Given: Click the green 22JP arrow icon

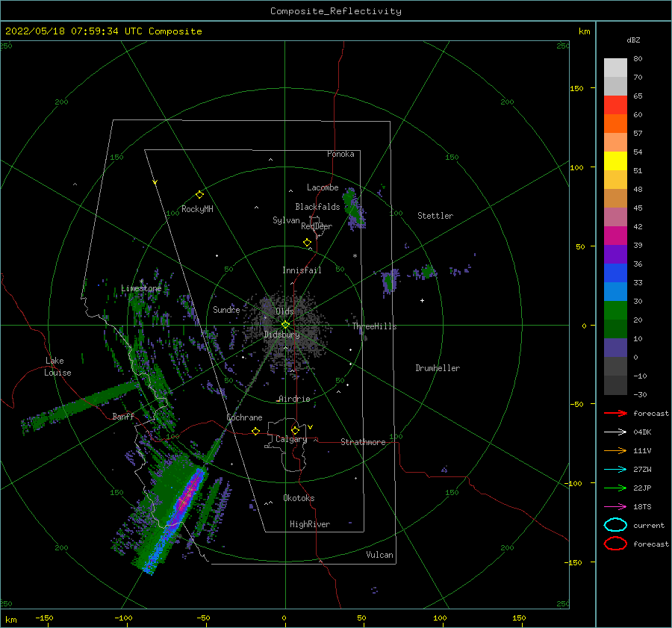Looking at the screenshot, I should pos(615,488).
